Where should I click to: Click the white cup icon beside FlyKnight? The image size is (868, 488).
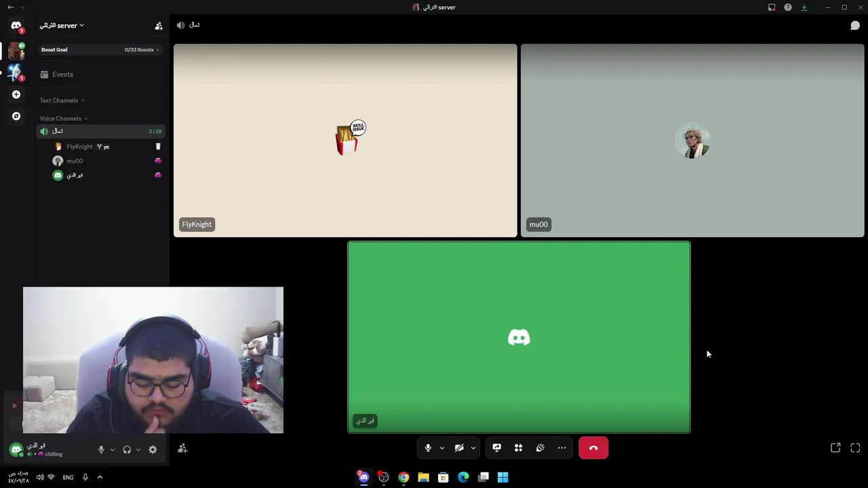click(x=158, y=146)
